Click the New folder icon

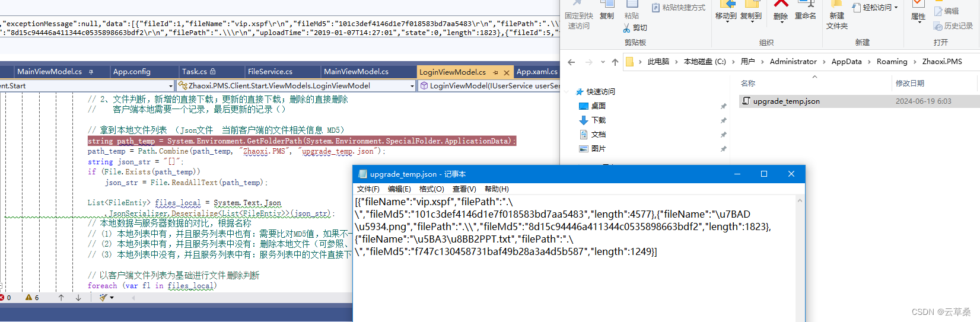tap(837, 5)
